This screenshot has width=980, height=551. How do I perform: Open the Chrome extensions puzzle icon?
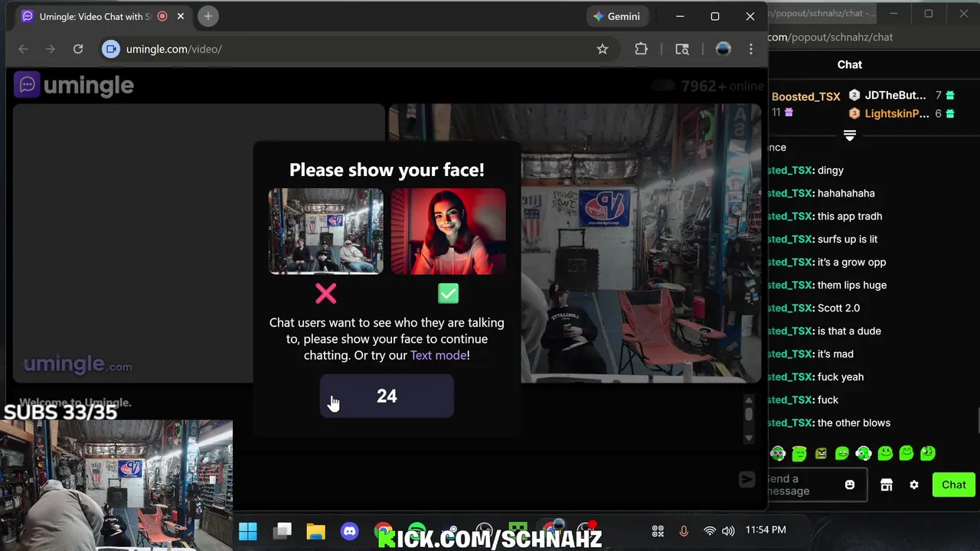tap(642, 49)
